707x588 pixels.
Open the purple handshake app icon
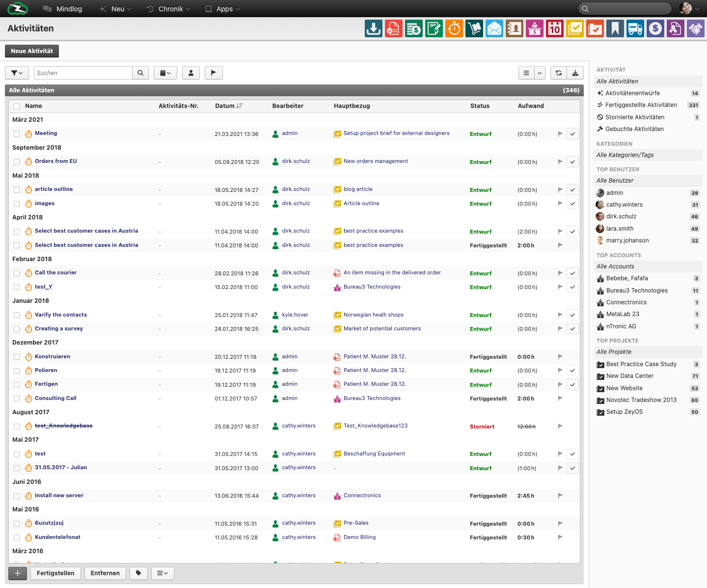[x=696, y=28]
